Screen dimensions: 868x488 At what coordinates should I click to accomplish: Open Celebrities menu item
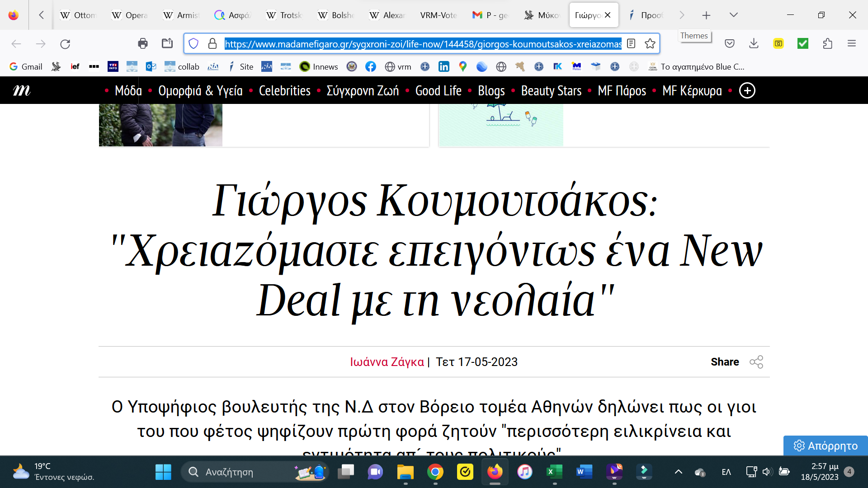tap(284, 91)
